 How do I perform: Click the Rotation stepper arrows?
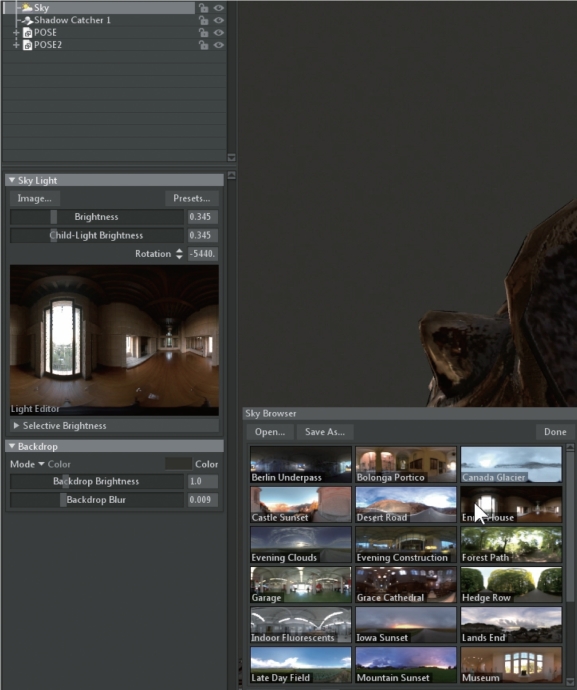click(x=179, y=253)
